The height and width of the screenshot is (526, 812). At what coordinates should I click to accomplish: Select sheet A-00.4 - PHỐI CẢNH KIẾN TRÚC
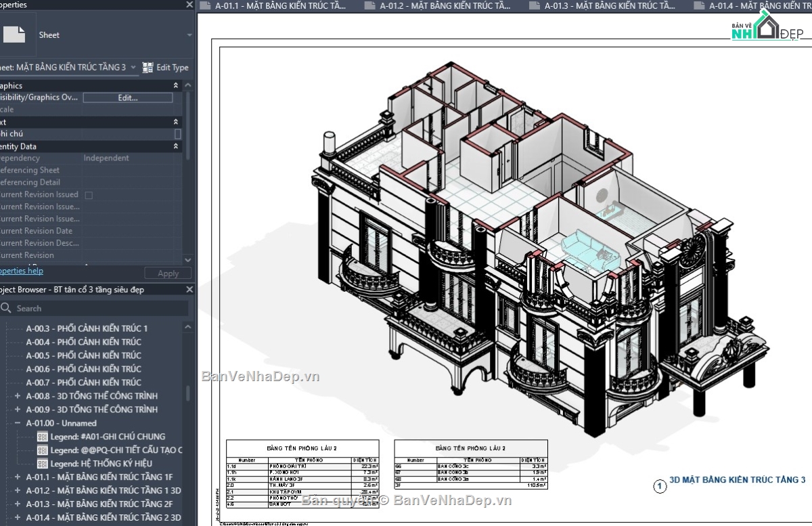84,342
